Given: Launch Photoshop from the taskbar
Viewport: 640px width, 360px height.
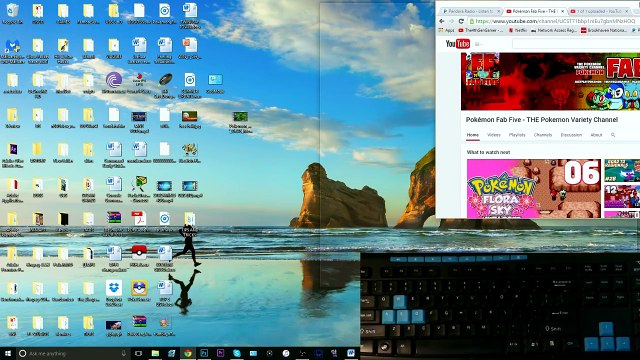Looking at the screenshot, I should (x=204, y=353).
